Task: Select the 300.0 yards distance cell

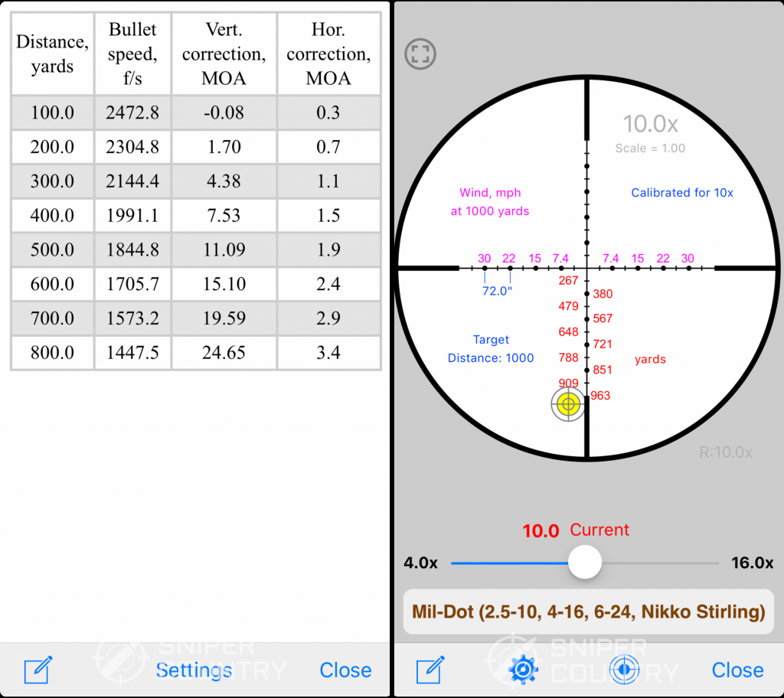Action: click(x=53, y=181)
